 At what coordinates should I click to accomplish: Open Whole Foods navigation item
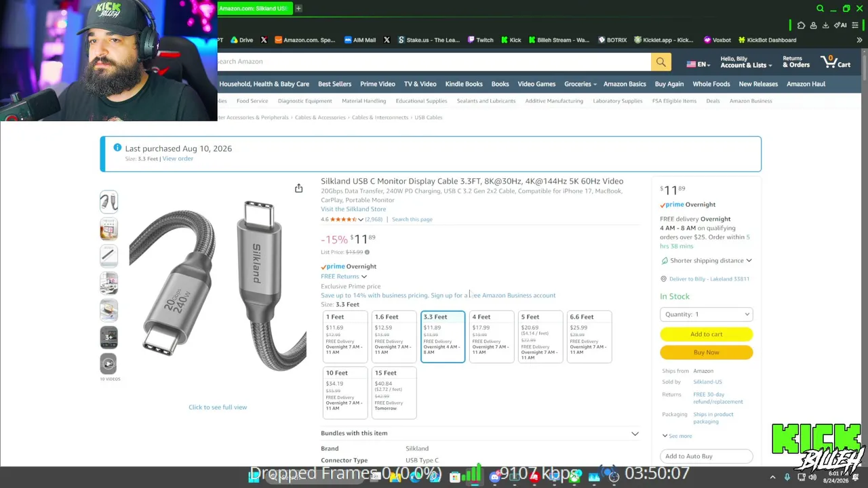tap(711, 84)
